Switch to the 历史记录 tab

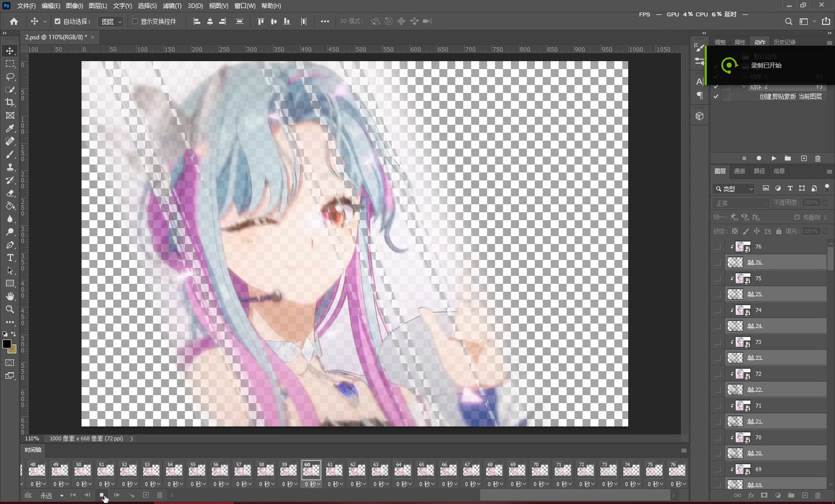pos(784,42)
